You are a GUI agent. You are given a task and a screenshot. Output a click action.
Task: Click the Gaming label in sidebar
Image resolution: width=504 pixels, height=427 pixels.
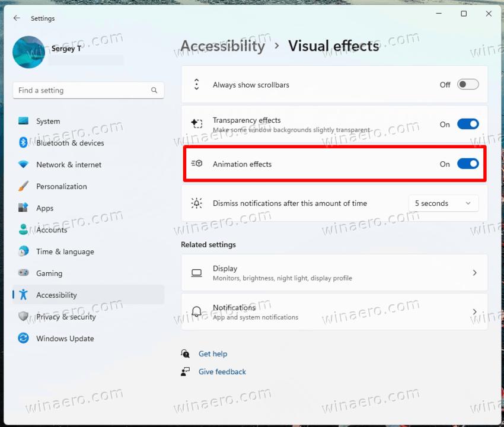[x=49, y=273]
